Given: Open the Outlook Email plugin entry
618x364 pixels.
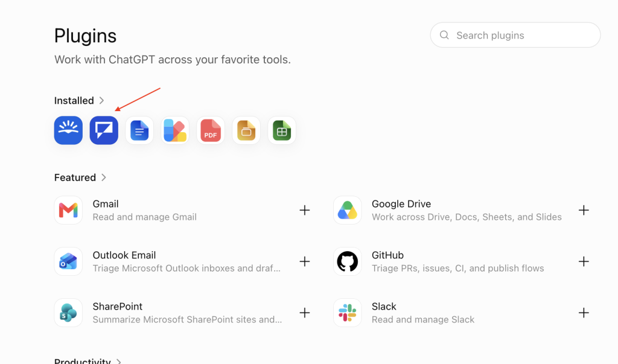Looking at the screenshot, I should coord(182,261).
